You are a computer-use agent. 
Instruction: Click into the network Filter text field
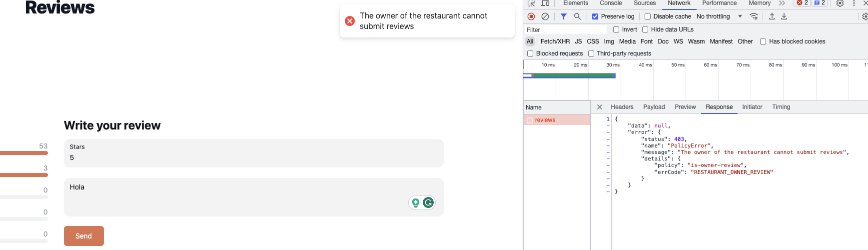[x=565, y=30]
